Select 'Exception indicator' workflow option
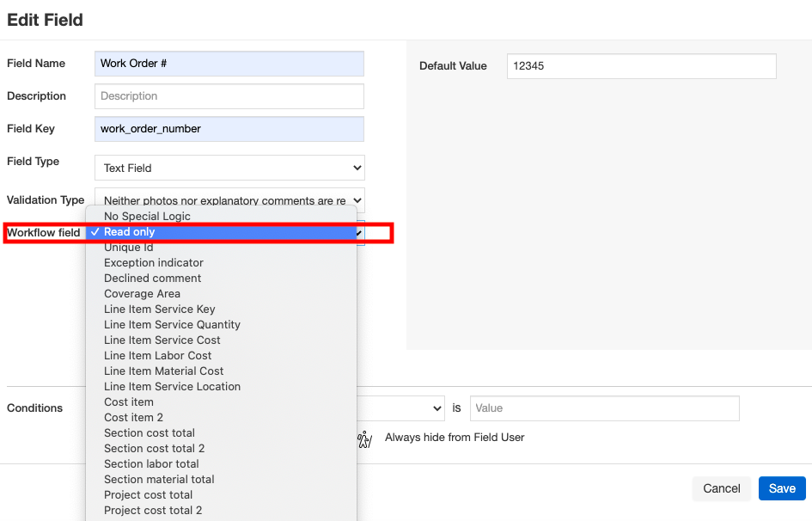The height and width of the screenshot is (521, 812). pyautogui.click(x=154, y=263)
